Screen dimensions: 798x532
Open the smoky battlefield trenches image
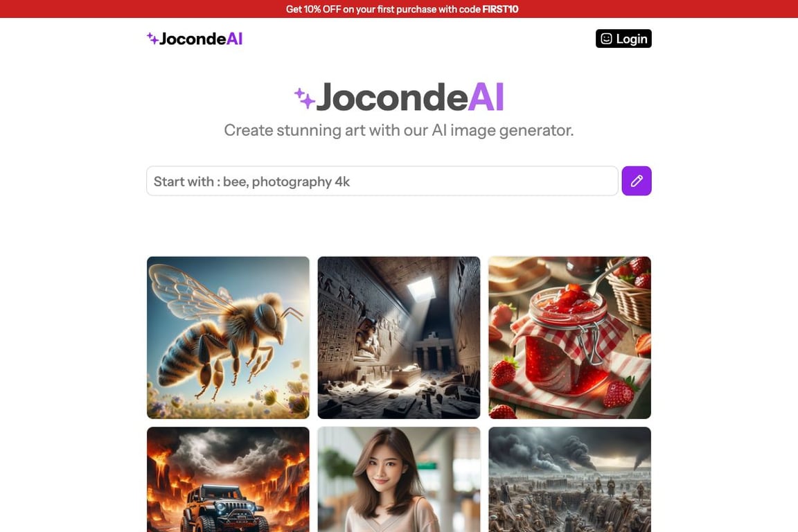click(x=569, y=479)
